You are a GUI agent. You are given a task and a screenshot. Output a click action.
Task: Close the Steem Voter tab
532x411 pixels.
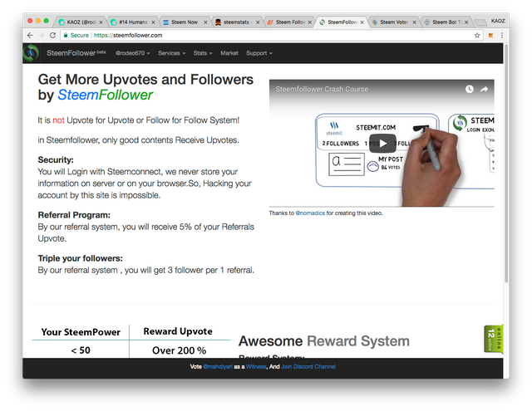(414, 22)
